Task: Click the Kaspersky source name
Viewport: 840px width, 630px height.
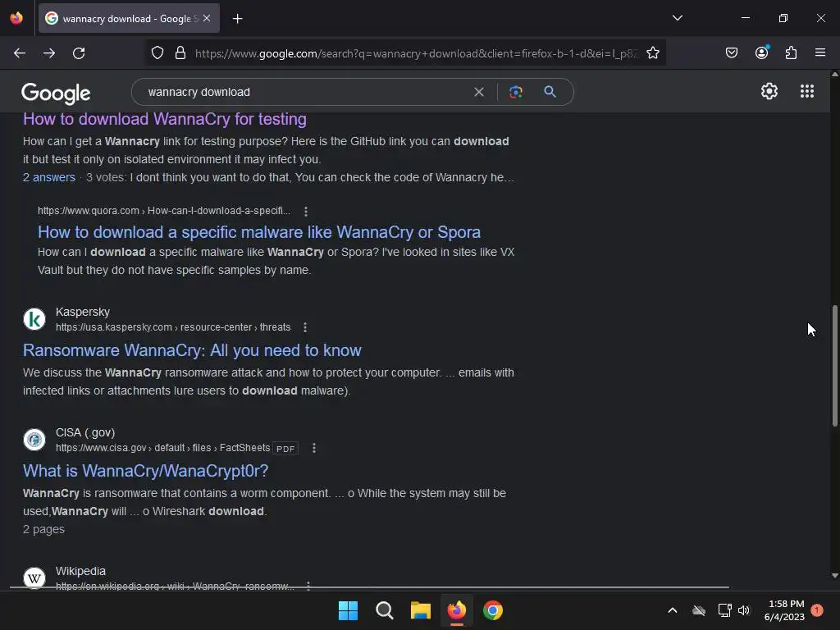Action: pos(83,312)
